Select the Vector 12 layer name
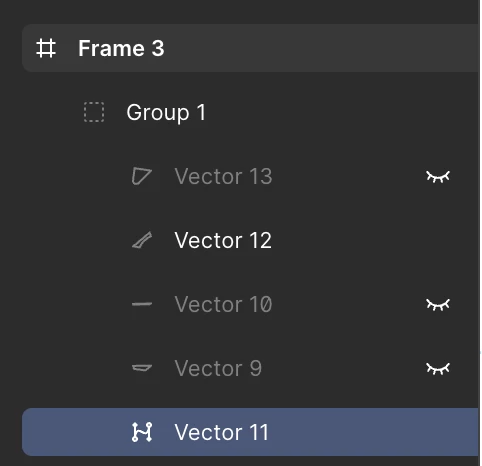The image size is (482, 466). [x=223, y=240]
